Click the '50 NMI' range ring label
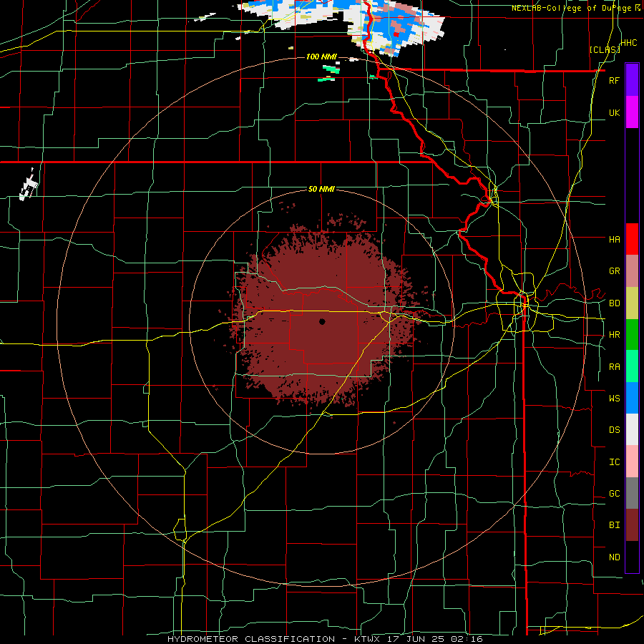This screenshot has width=644, height=644. pos(321,189)
